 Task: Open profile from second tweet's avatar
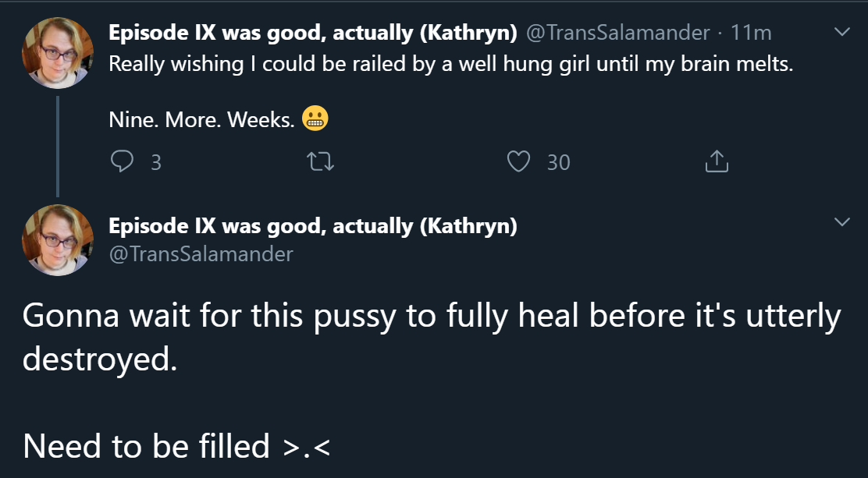pyautogui.click(x=58, y=240)
